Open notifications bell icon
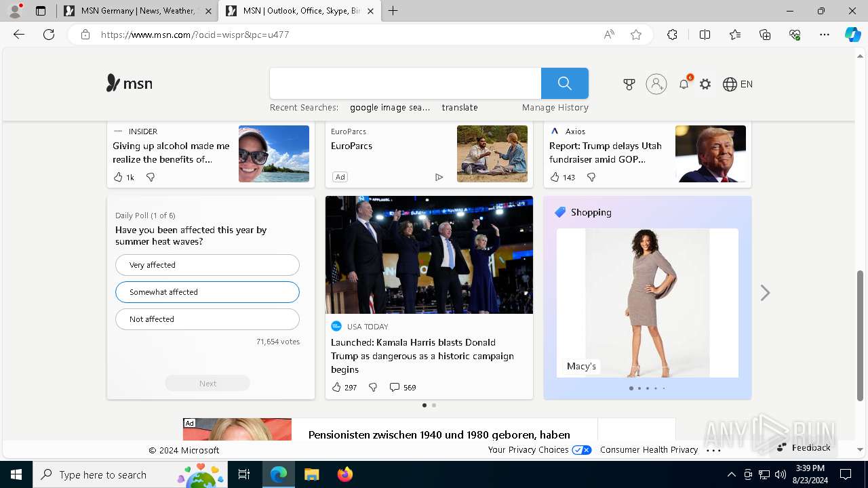The image size is (868, 488). (684, 84)
